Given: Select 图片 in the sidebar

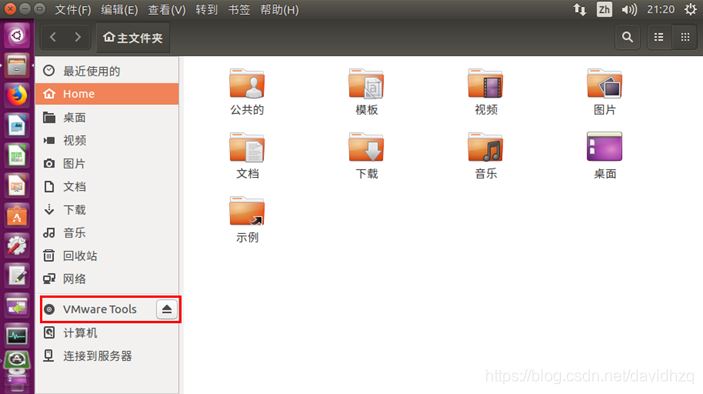Looking at the screenshot, I should coord(107,164).
